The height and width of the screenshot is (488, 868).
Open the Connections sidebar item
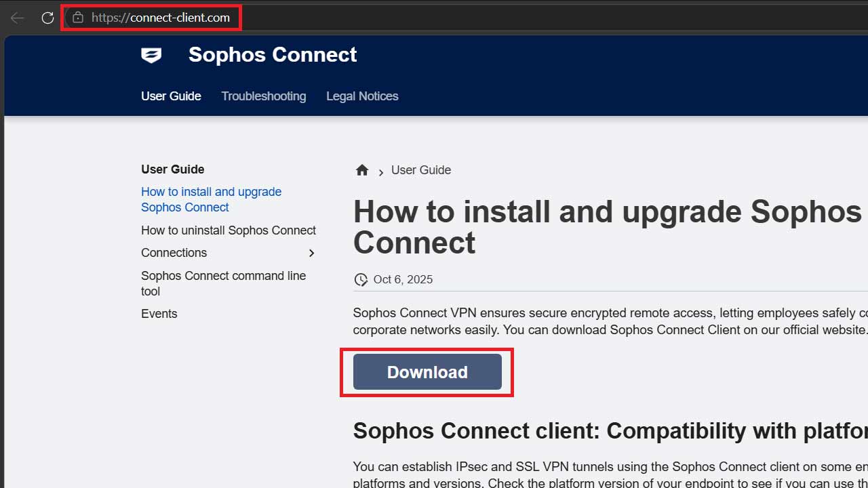point(174,253)
